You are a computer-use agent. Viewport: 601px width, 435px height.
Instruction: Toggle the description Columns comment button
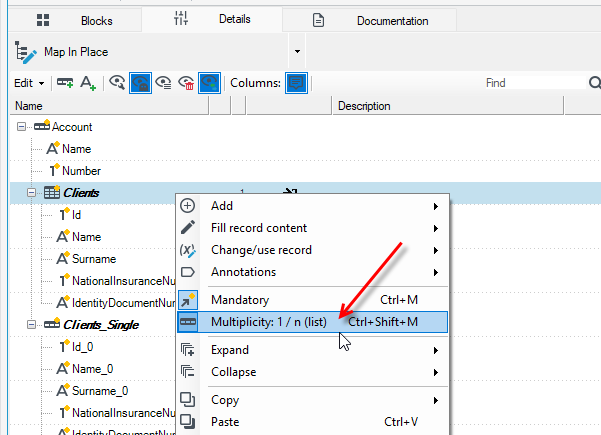(296, 83)
